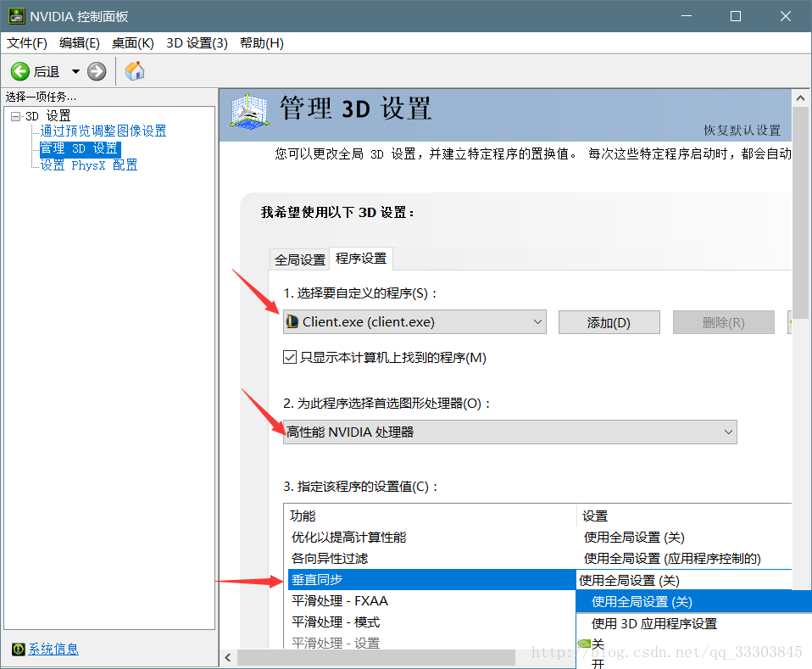
Task: Select the 各向异性过滤 feature row
Action: 432,558
